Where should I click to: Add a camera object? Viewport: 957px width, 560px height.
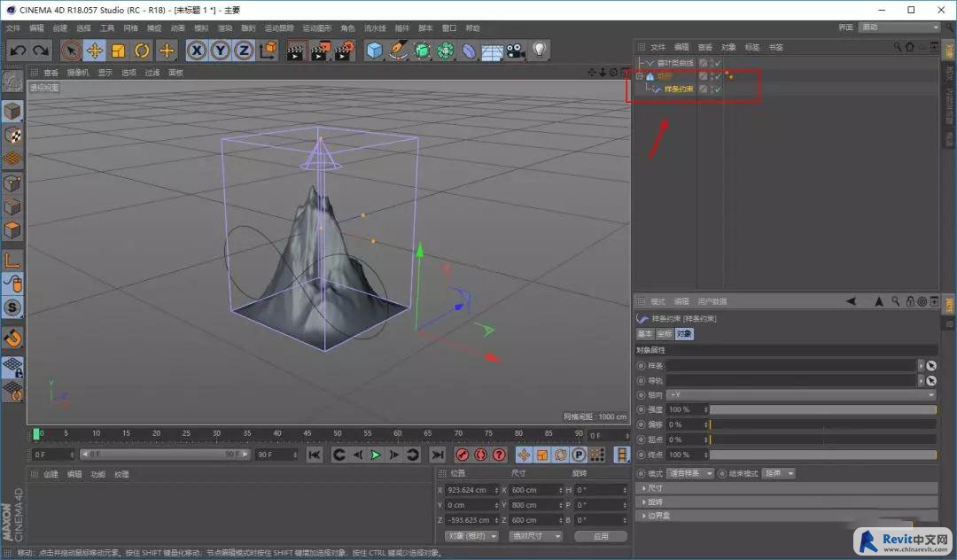(516, 51)
